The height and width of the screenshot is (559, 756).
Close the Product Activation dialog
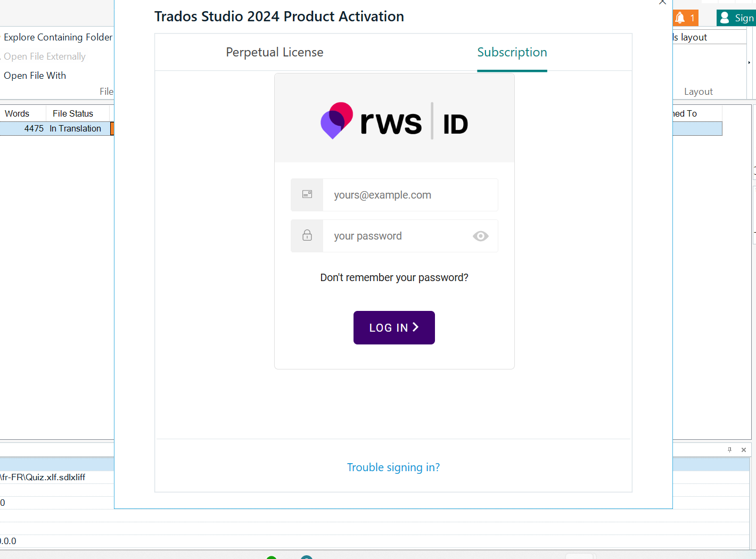coord(662,2)
